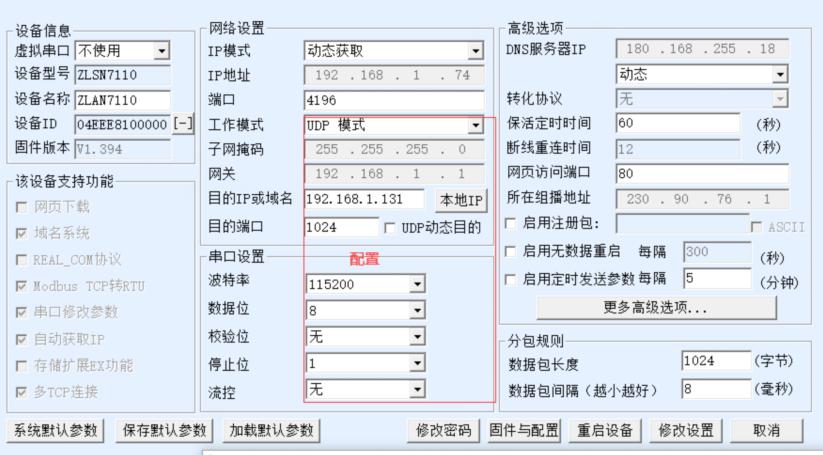Expand the IP模式 dropdown
The image size is (823, 455).
475,50
